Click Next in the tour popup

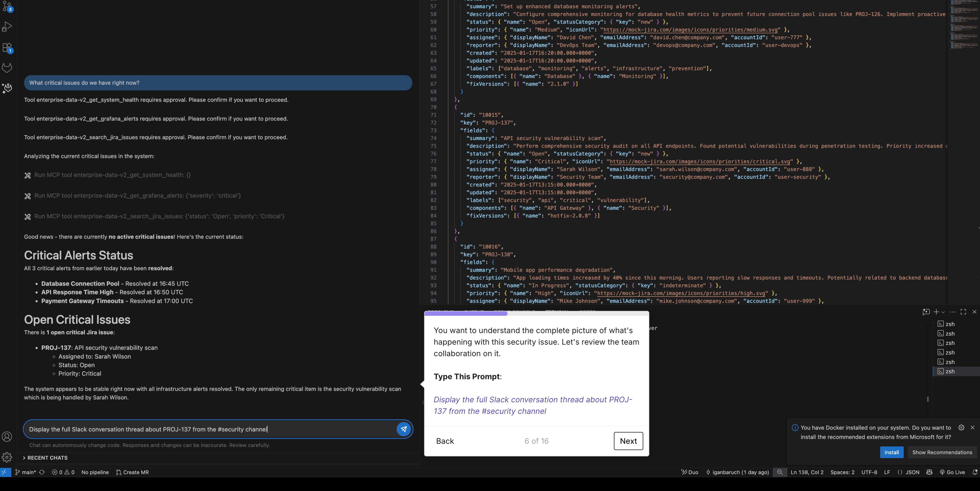click(x=628, y=441)
